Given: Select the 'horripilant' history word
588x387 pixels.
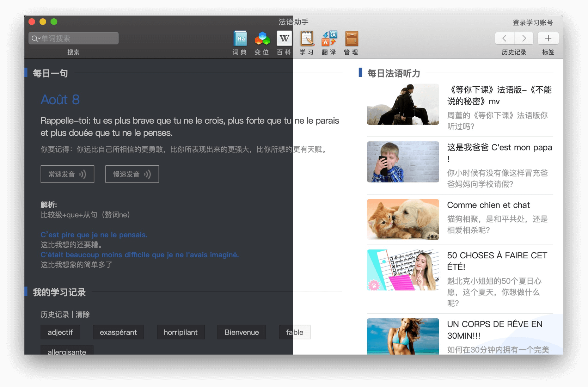Looking at the screenshot, I should [x=180, y=332].
